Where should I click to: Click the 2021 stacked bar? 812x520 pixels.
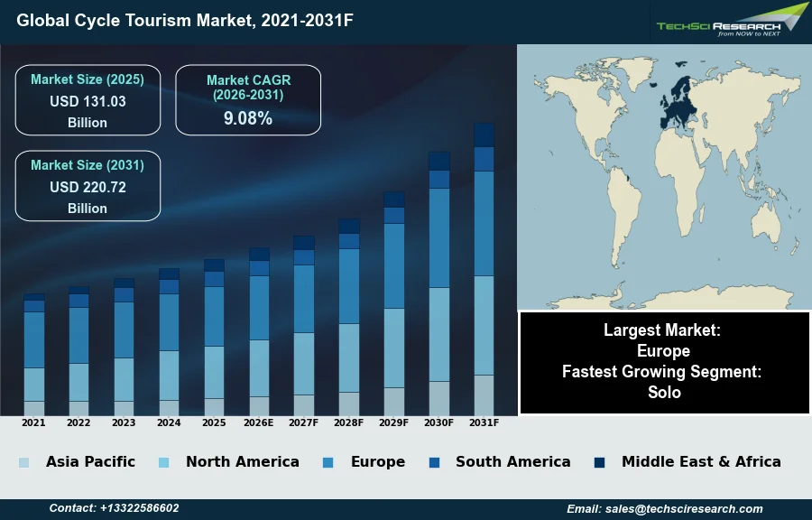tap(34, 354)
